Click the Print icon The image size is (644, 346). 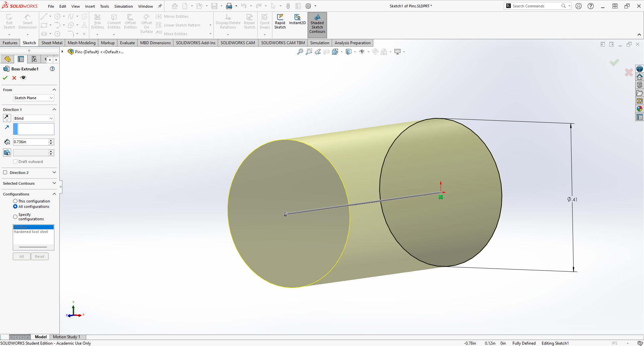click(229, 6)
